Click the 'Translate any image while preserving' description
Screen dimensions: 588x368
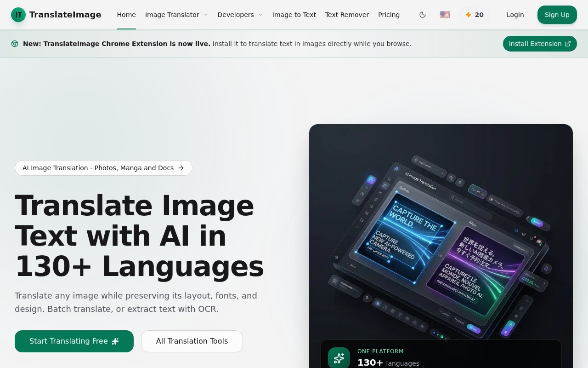coord(136,302)
